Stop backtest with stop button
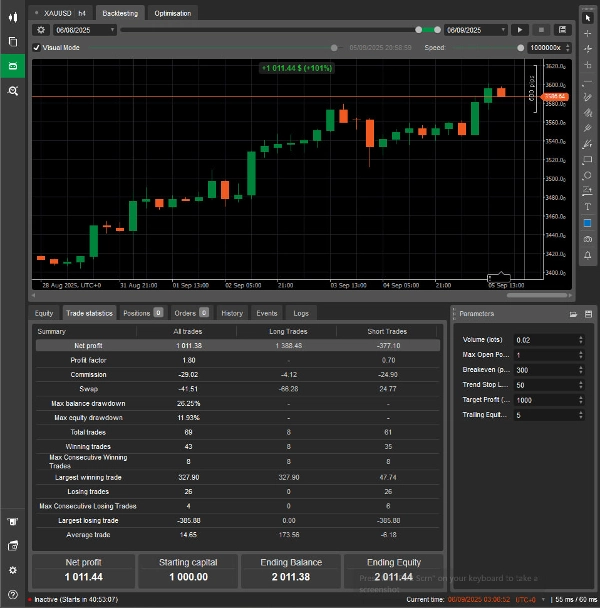Image resolution: width=600 pixels, height=608 pixels. tap(541, 30)
